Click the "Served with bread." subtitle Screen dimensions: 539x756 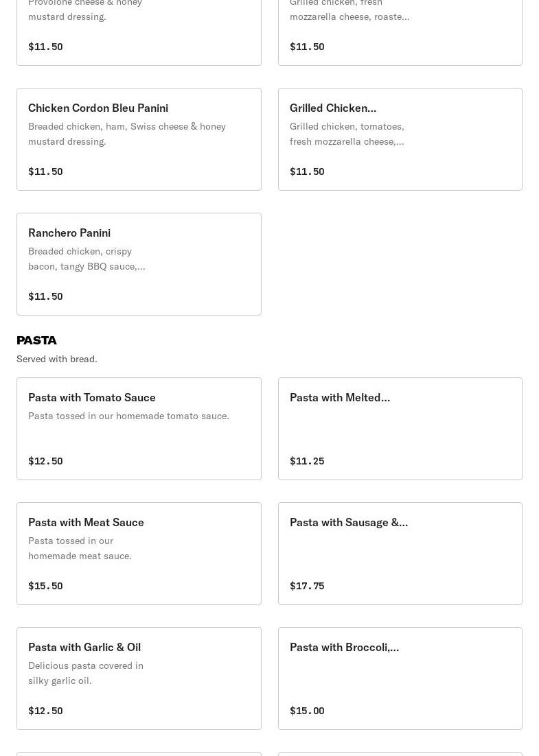57,359
